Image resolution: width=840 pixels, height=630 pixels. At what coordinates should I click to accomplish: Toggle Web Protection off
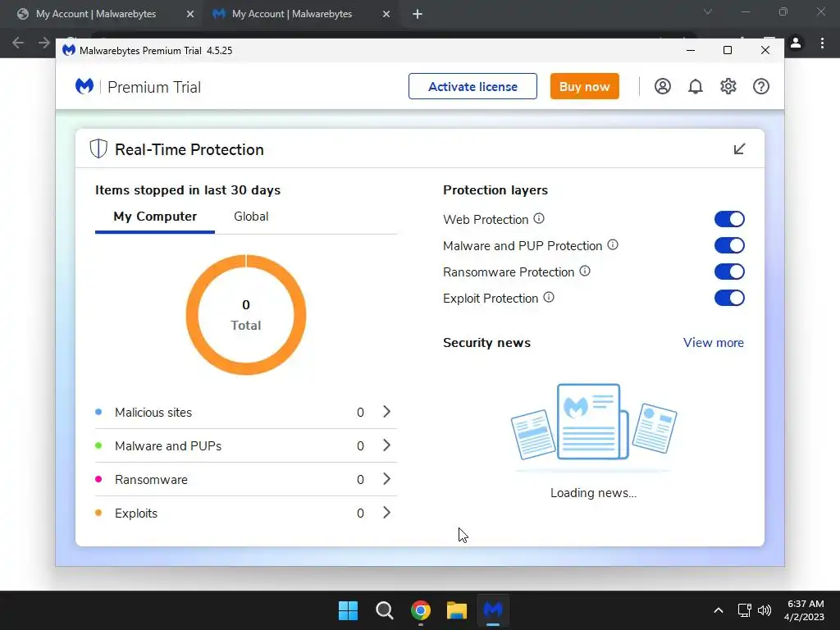point(729,219)
